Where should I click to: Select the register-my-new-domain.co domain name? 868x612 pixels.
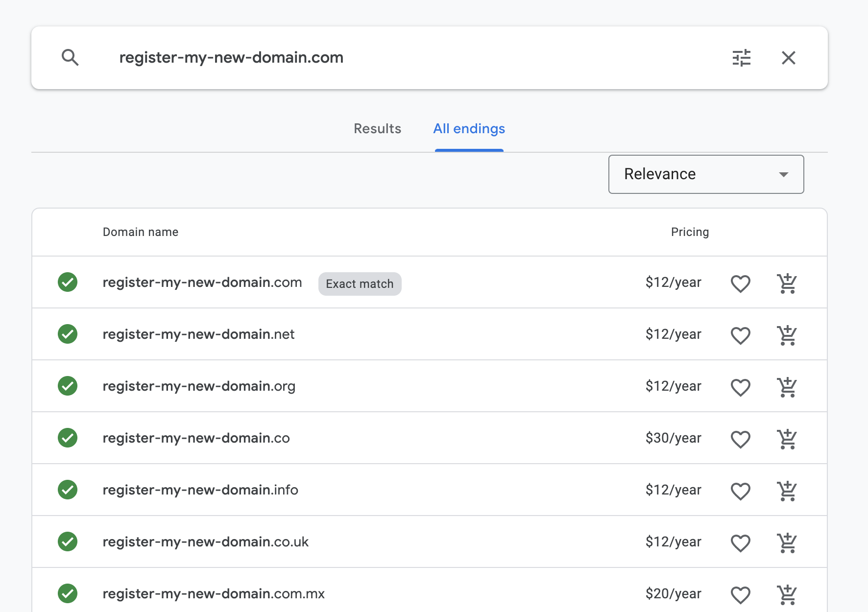(196, 438)
